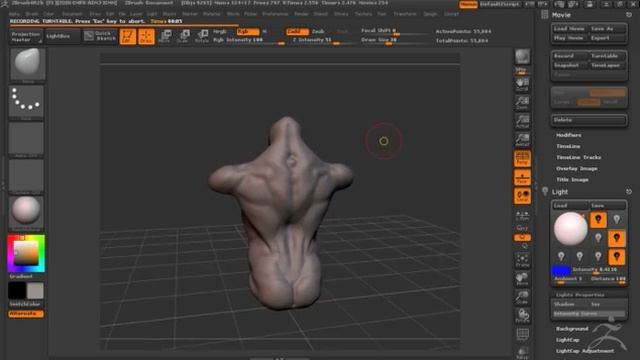
Task: Toggle the Floor grid button
Action: point(522,177)
